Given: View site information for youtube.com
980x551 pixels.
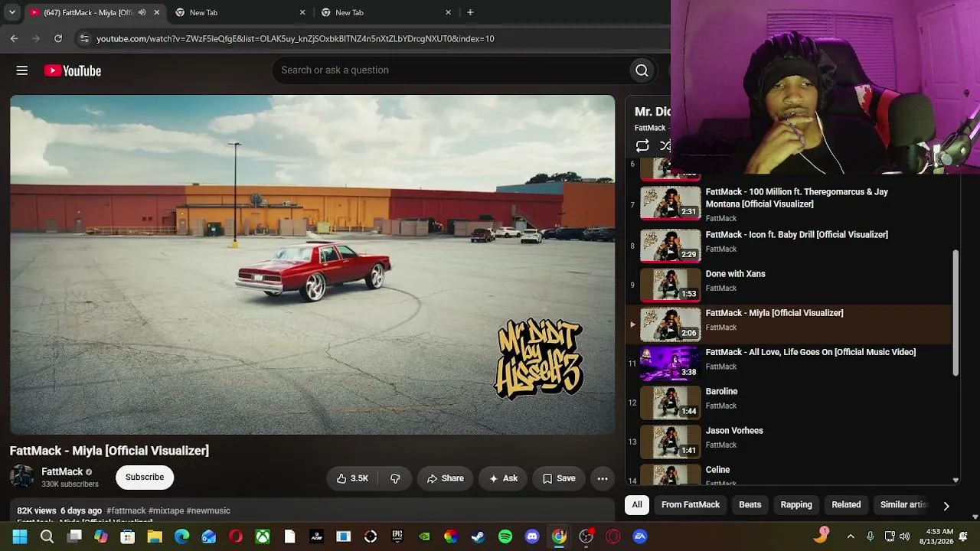Looking at the screenshot, I should coord(84,38).
